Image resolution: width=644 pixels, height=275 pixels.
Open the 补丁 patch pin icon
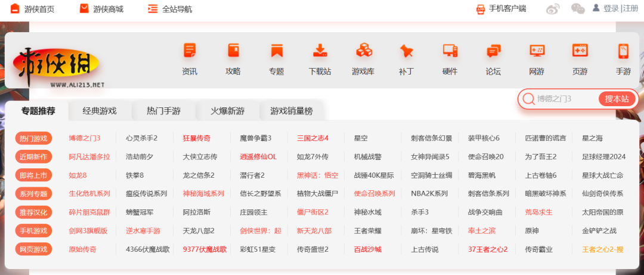(x=406, y=51)
